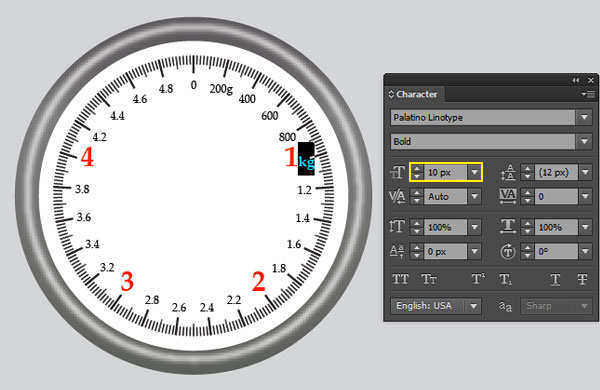Expand the kerning dropdown arrow
600x390 pixels.
click(474, 197)
